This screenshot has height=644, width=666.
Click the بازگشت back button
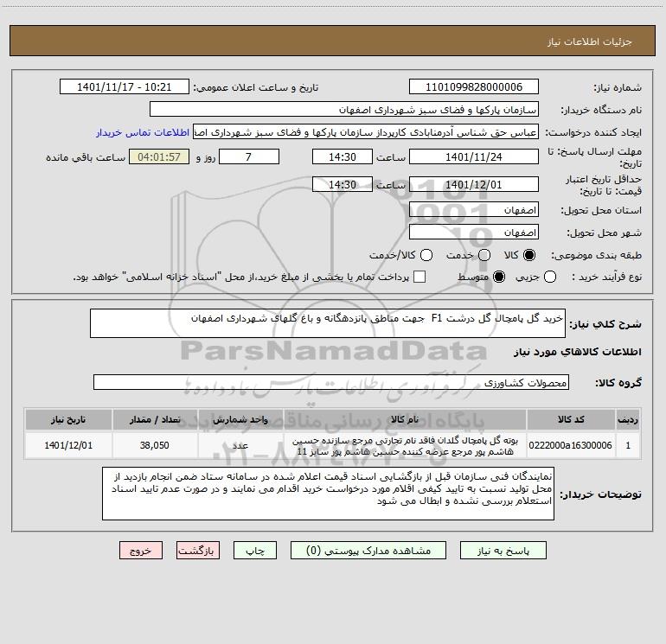point(198,551)
